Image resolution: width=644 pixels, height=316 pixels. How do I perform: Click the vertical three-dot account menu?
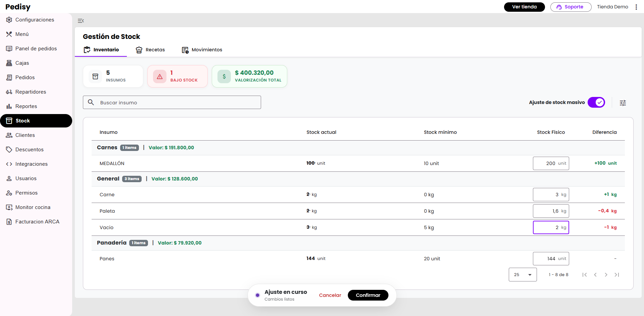[x=636, y=7]
